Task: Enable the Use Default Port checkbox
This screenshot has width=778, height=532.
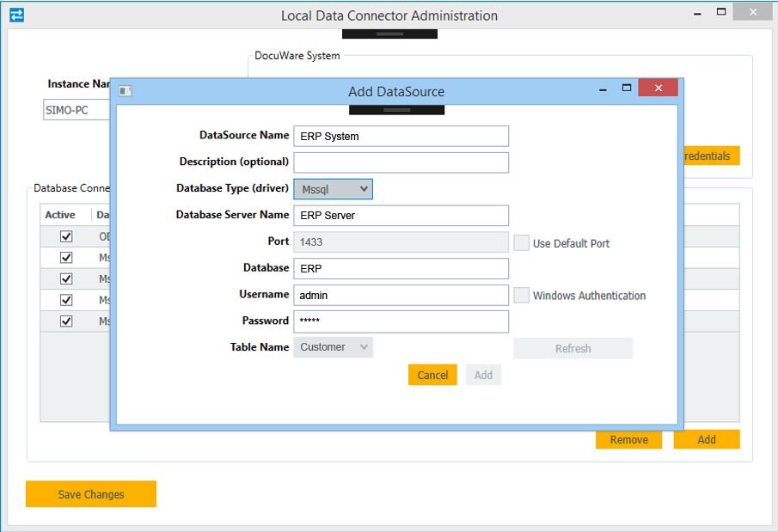Action: (x=522, y=242)
